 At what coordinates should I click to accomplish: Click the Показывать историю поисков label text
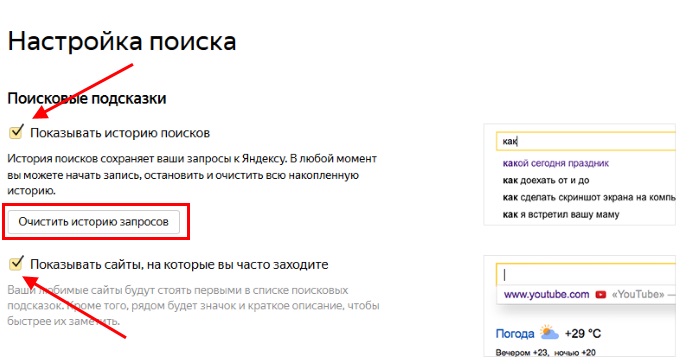pos(120,133)
